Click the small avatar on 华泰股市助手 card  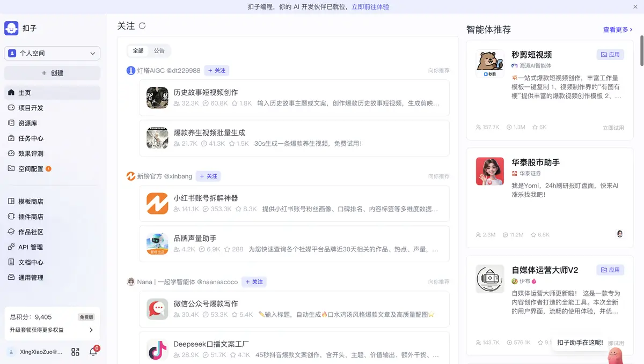pyautogui.click(x=620, y=234)
